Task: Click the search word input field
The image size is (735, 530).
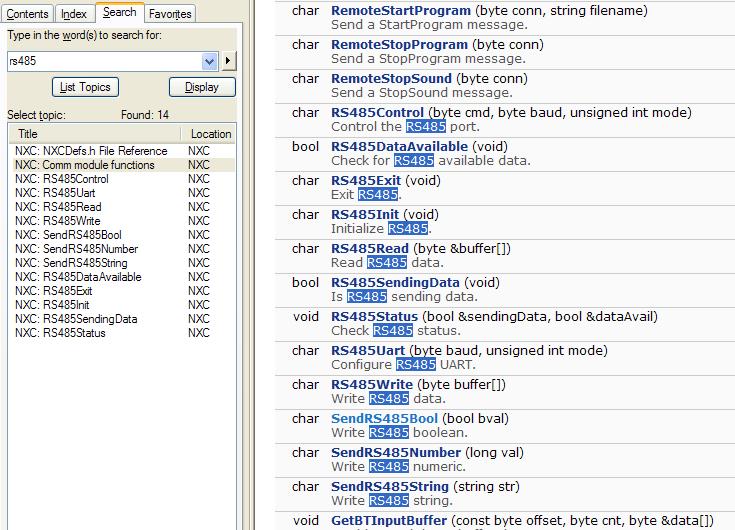Action: [103, 61]
